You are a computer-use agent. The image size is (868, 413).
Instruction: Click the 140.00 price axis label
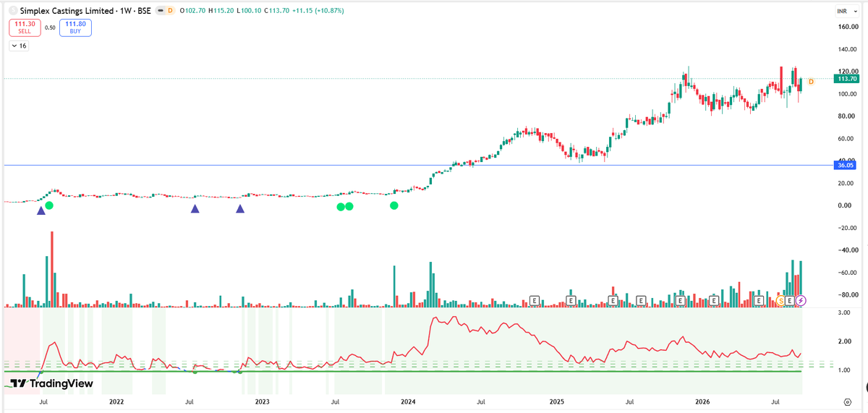coord(847,49)
